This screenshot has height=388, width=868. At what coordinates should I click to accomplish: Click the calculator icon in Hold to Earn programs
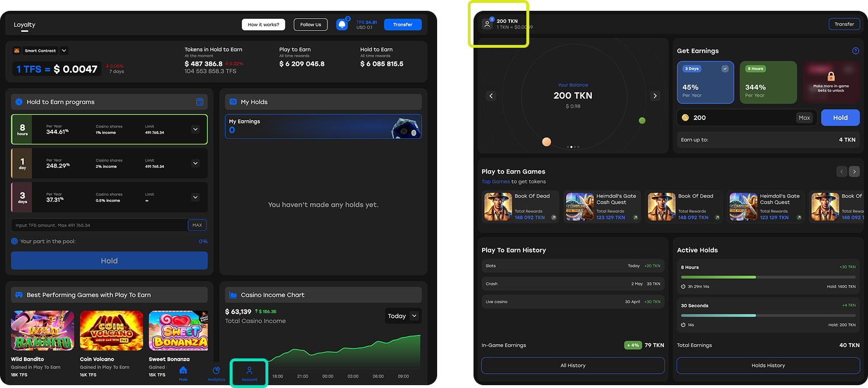[x=200, y=102]
